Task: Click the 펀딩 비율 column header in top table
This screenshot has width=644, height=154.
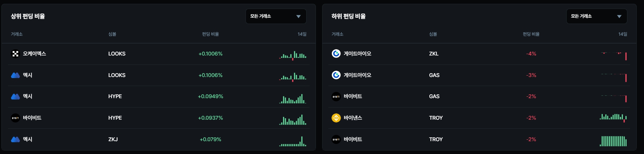Action: point(211,34)
